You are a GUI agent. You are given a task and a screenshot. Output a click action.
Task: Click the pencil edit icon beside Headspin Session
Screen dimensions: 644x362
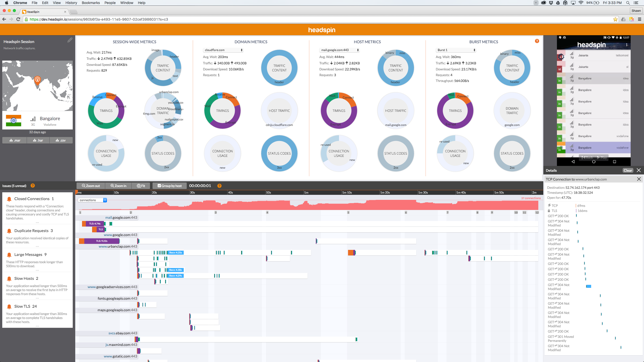coord(70,40)
